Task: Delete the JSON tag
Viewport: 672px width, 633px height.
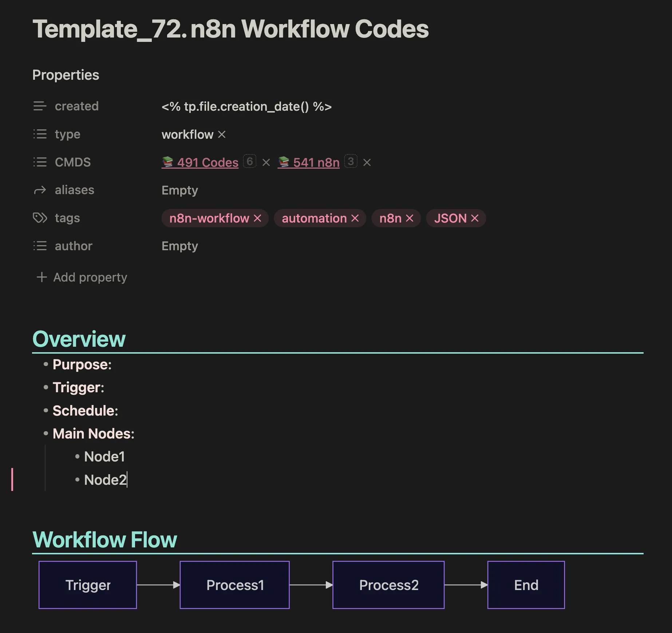Action: coord(474,218)
